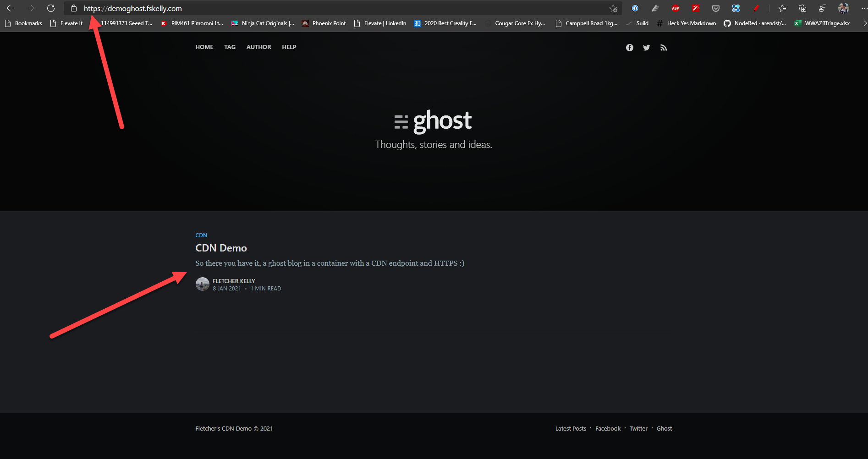Click Fletcher Kelly author avatar

[203, 284]
